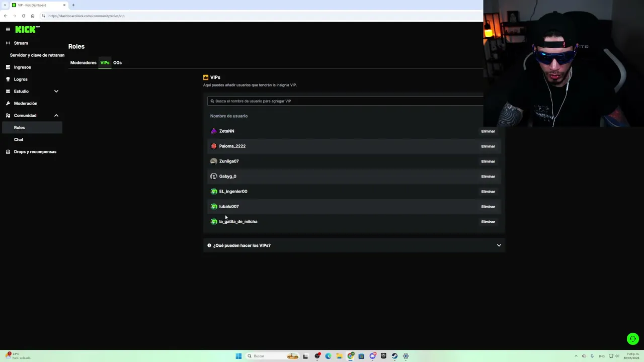
Task: Click the browser back arrow
Action: coord(6,16)
